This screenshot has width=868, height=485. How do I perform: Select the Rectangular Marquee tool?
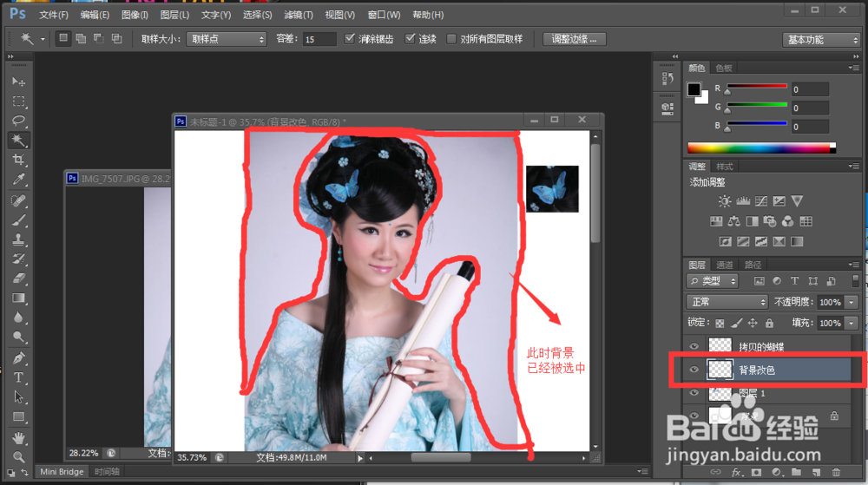[x=18, y=102]
